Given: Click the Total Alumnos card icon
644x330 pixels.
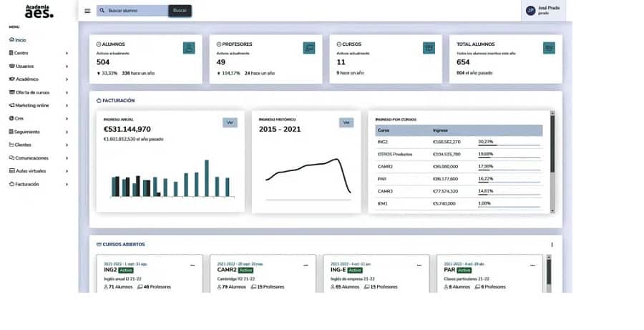Looking at the screenshot, I should [549, 48].
